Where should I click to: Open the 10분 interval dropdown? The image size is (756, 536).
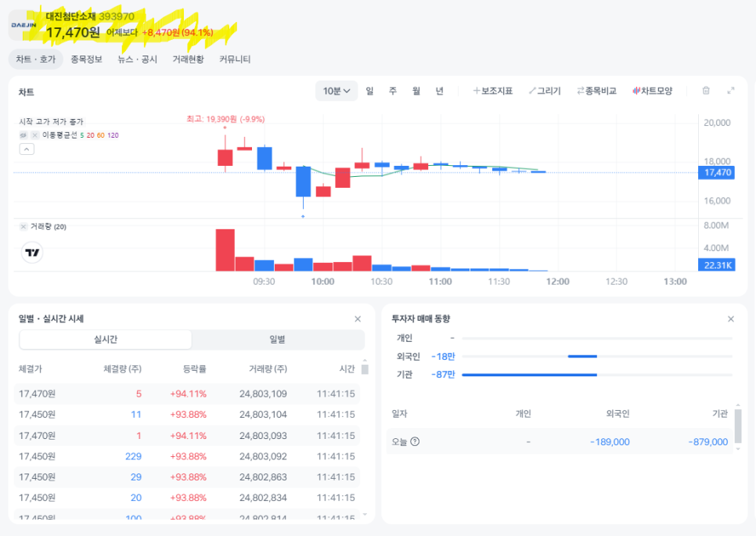click(336, 91)
